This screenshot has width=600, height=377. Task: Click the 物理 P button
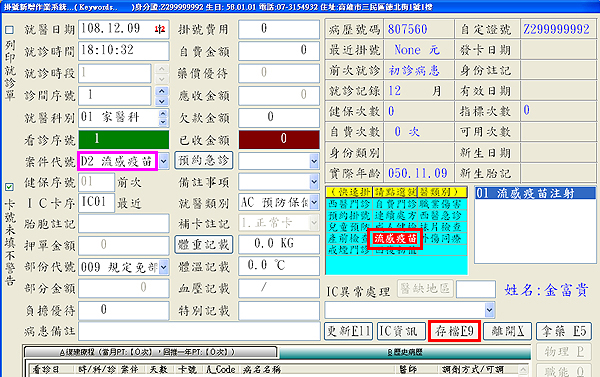[x=564, y=352]
